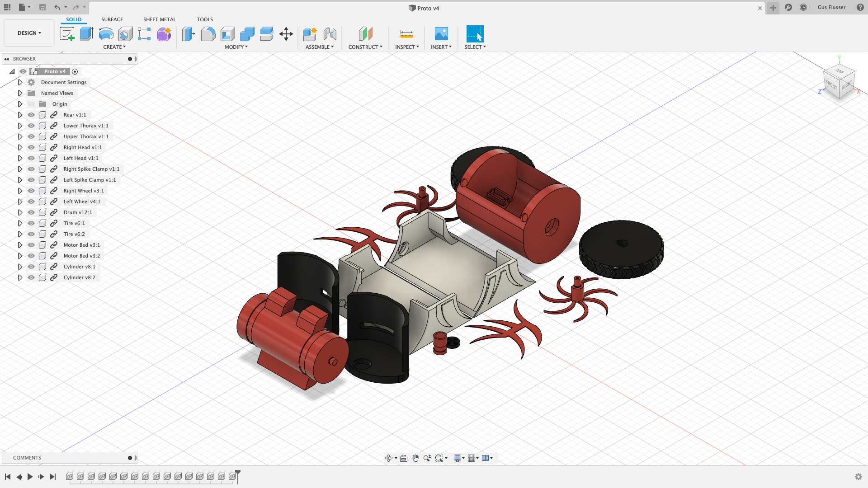Switch to the SHEET METAL tab
This screenshot has width=868, height=488.
(159, 19)
